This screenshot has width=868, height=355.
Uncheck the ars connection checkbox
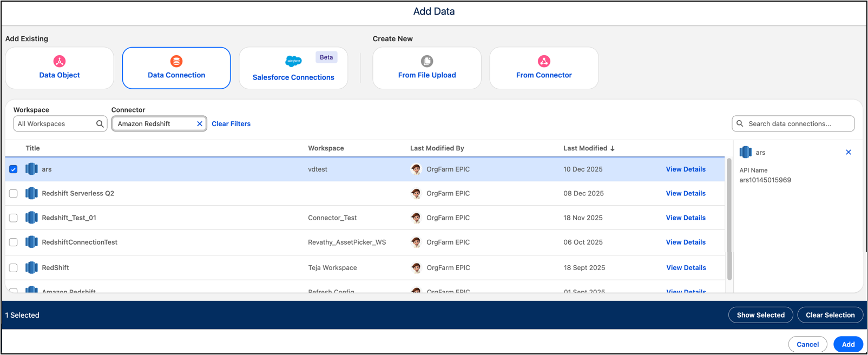tap(14, 169)
